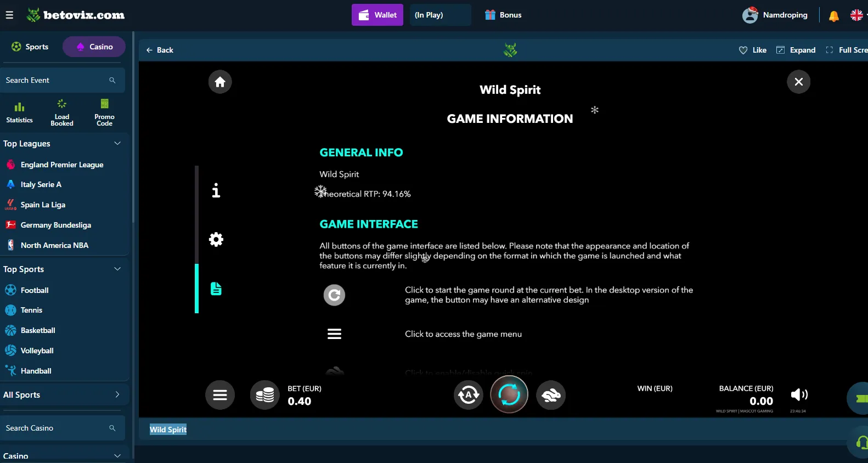Open info tab in game panel
This screenshot has width=868, height=463.
pyautogui.click(x=216, y=190)
